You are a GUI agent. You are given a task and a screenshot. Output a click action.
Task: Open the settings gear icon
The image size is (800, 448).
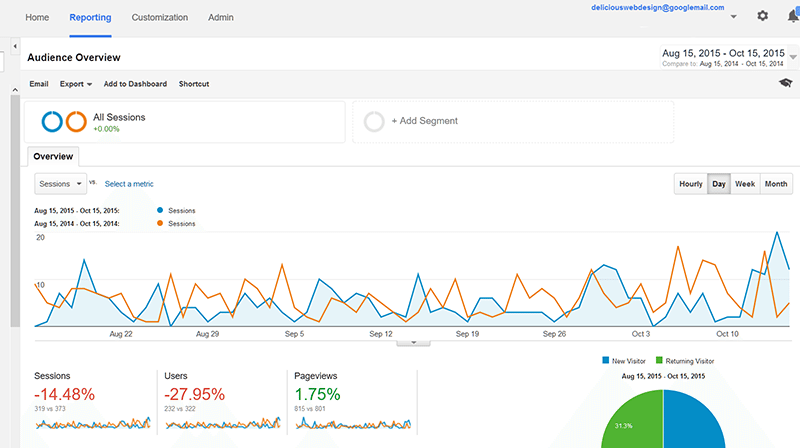[763, 16]
